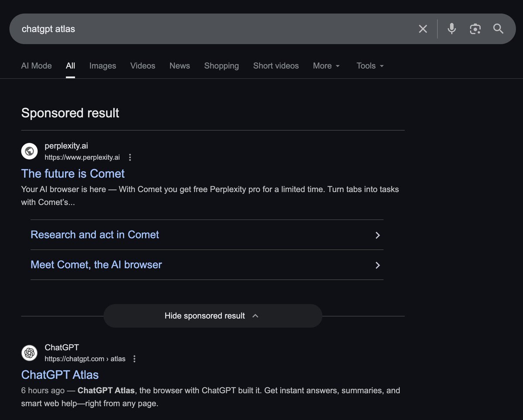Clear the search box with the X icon
Image resolution: width=523 pixels, height=420 pixels.
pos(423,29)
